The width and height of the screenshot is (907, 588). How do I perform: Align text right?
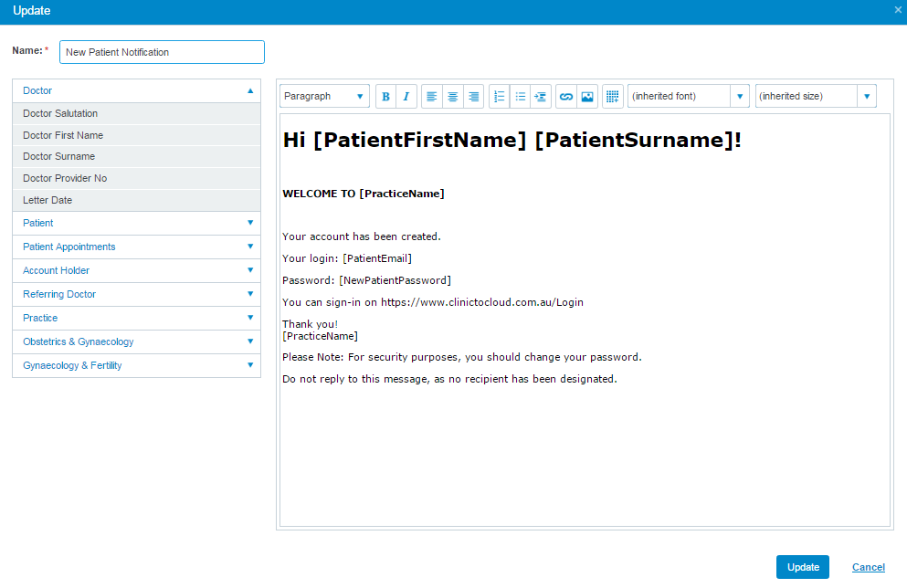coord(473,97)
